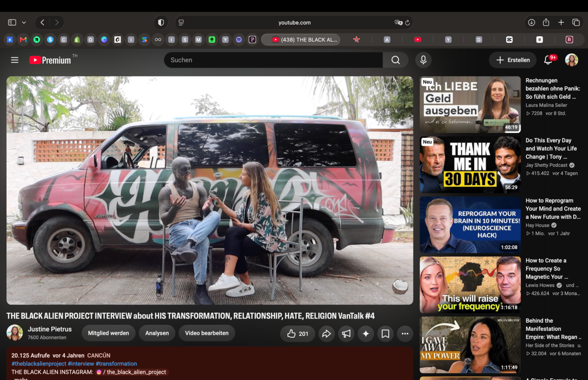
Task: Save video with bookmark icon
Action: pos(385,334)
